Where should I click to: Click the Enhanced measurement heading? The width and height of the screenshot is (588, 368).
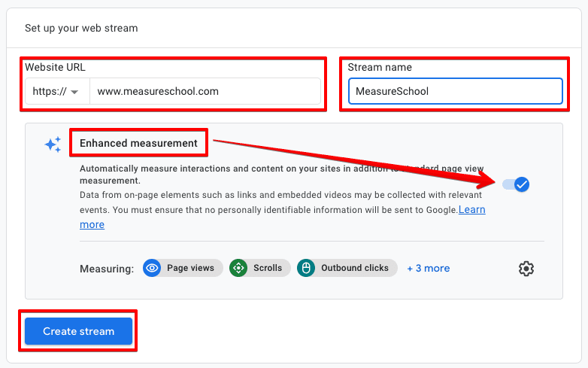point(138,143)
